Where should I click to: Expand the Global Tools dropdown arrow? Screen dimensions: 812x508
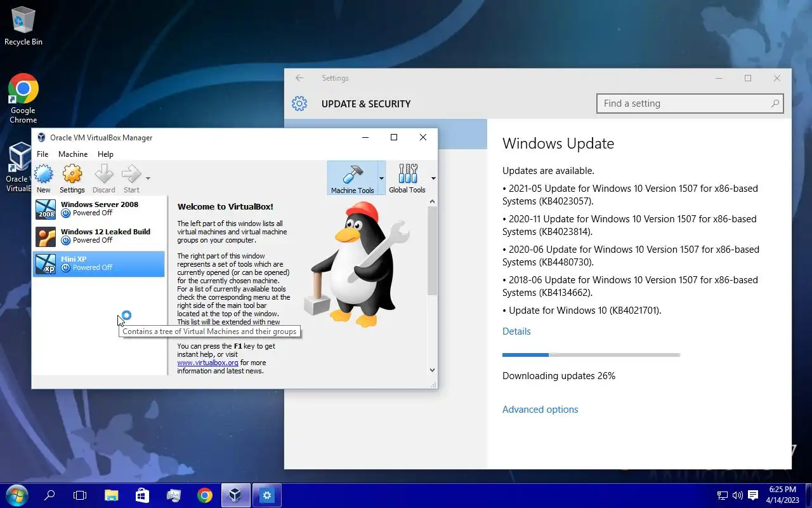[433, 178]
